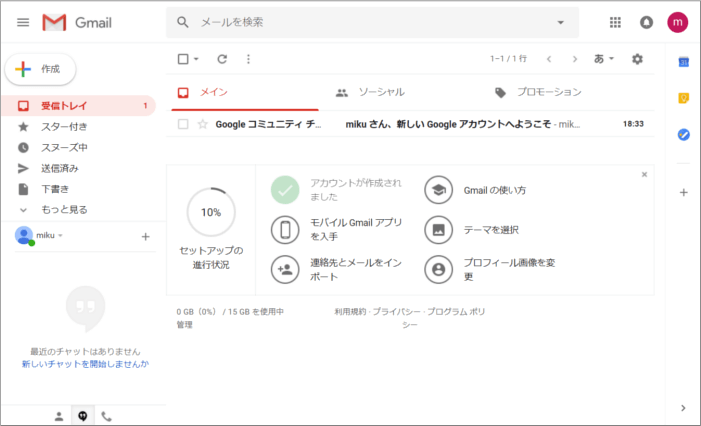Click the import contacts person-plus icon
The width and height of the screenshot is (701, 426).
tap(285, 270)
